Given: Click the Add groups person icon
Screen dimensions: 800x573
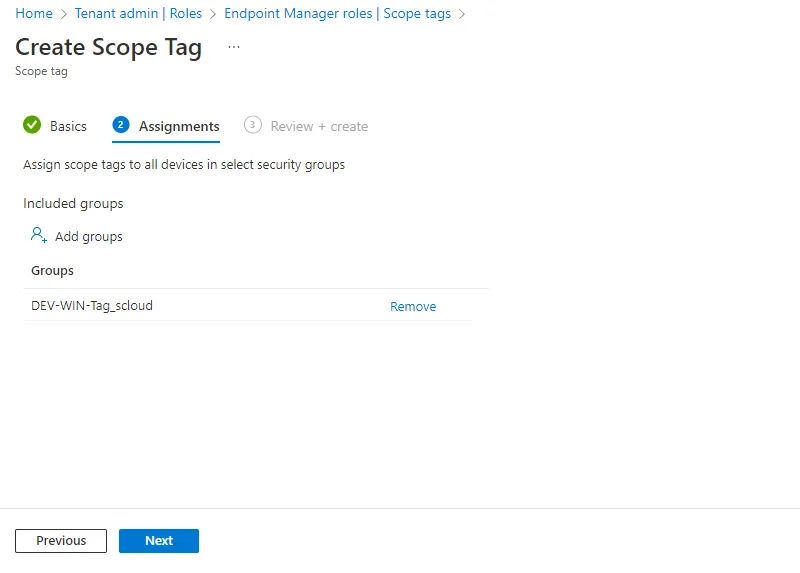Looking at the screenshot, I should pyautogui.click(x=39, y=235).
